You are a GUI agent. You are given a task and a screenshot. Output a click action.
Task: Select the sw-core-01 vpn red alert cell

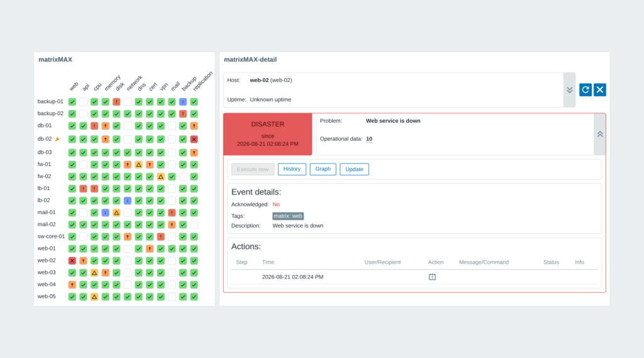[x=161, y=237]
